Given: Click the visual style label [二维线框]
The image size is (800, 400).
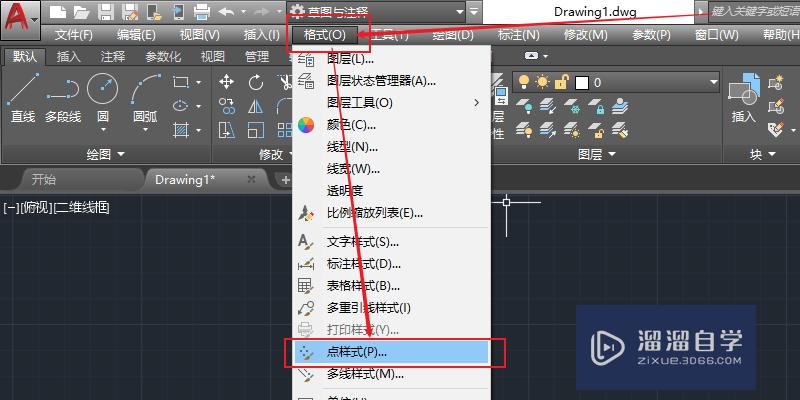Looking at the screenshot, I should point(82,208).
